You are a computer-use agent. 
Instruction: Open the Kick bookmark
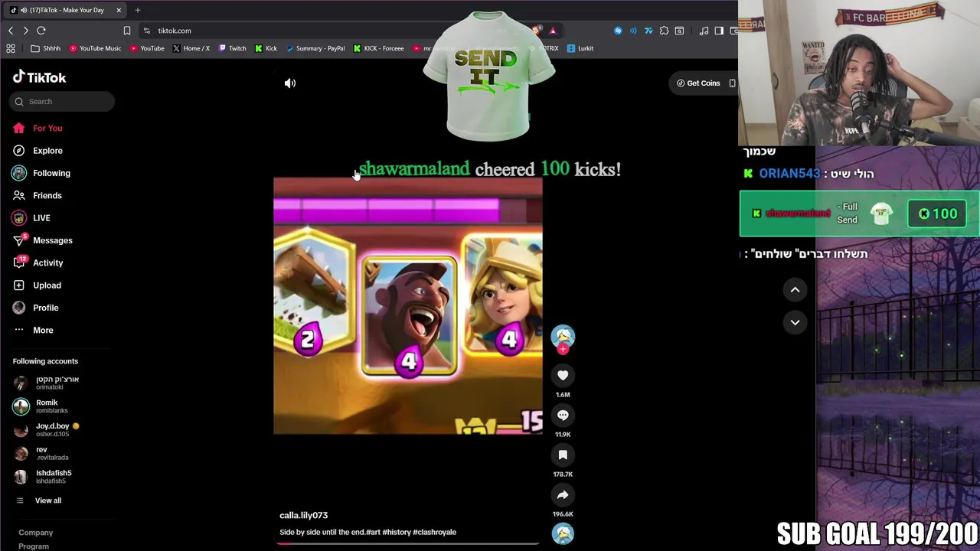(266, 48)
